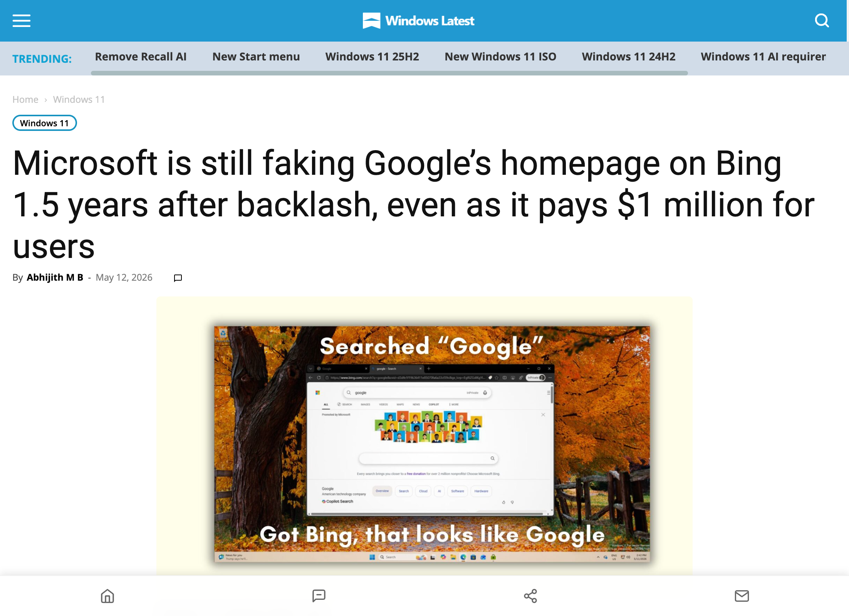The height and width of the screenshot is (616, 849).
Task: Tap the email icon in bottom bar
Action: click(742, 596)
